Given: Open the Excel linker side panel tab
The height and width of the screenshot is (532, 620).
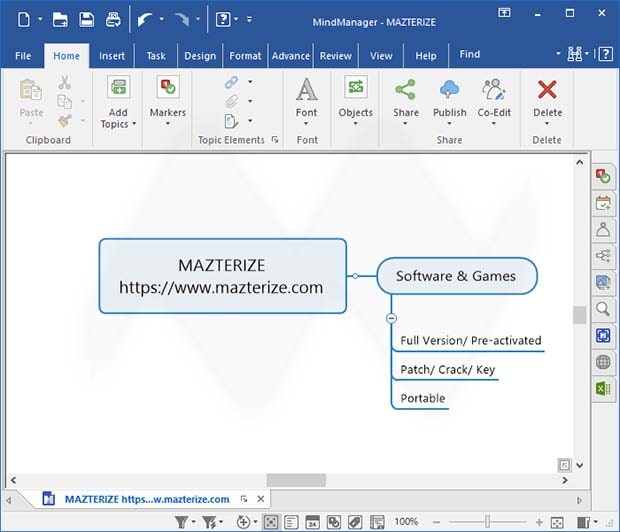Looking at the screenshot, I should (x=603, y=388).
